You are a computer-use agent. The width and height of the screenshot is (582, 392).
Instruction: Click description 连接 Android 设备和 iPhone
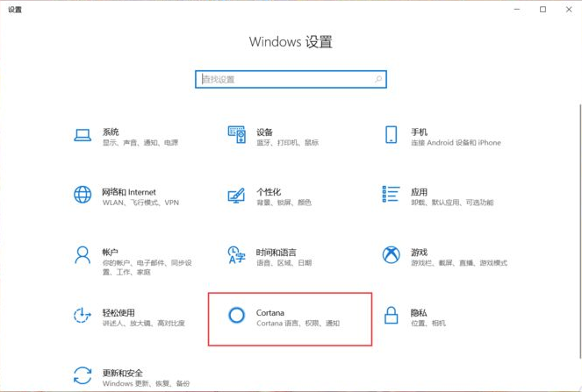[456, 143]
